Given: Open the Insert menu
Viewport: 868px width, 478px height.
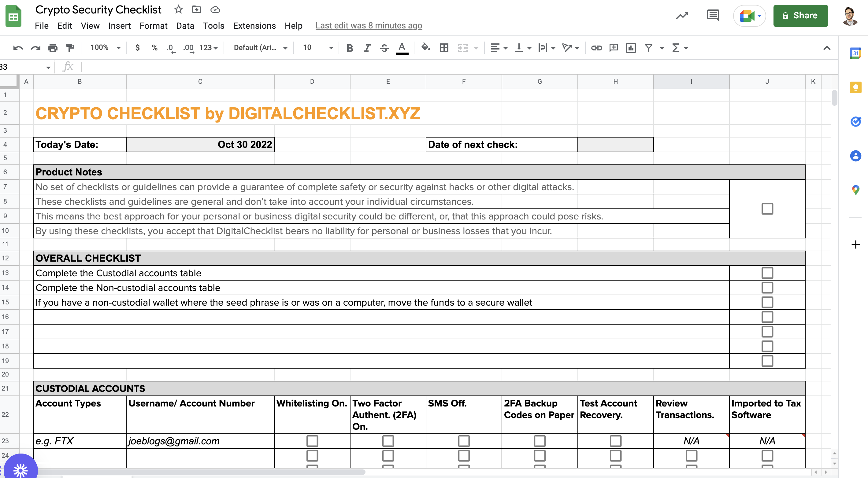Looking at the screenshot, I should pyautogui.click(x=119, y=26).
